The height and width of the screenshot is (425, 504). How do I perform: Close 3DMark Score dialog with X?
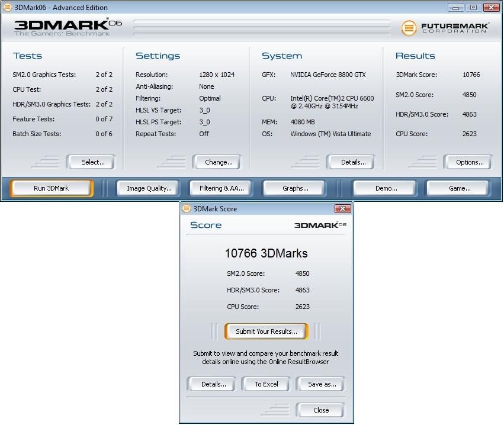click(x=343, y=209)
